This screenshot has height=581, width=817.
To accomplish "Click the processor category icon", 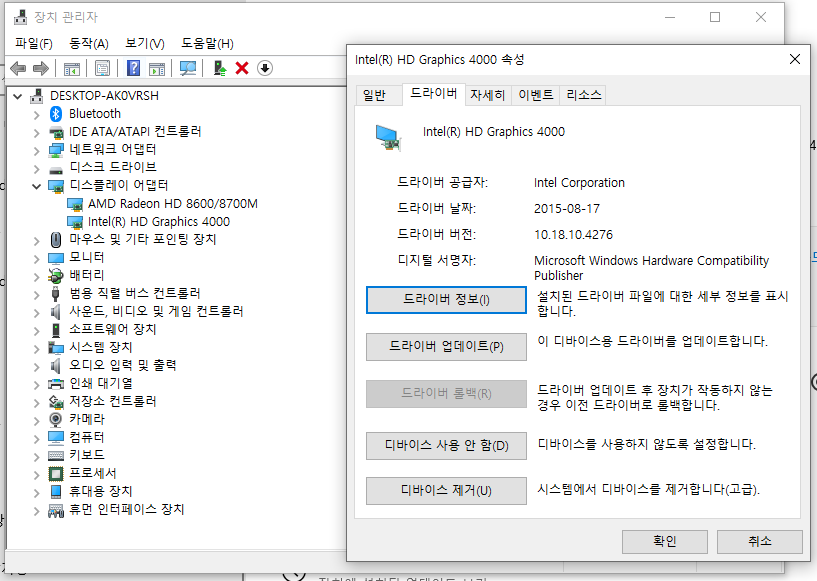I will click(56, 474).
